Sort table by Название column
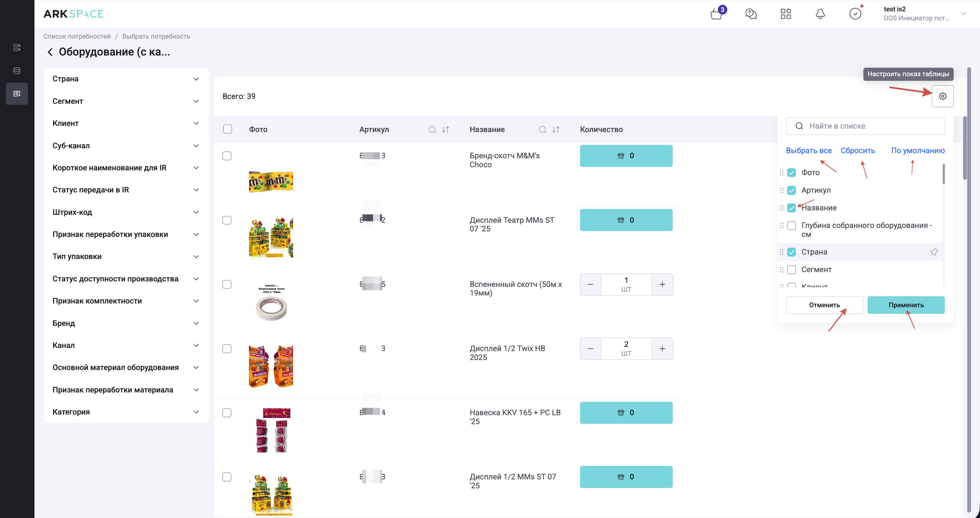 556,130
